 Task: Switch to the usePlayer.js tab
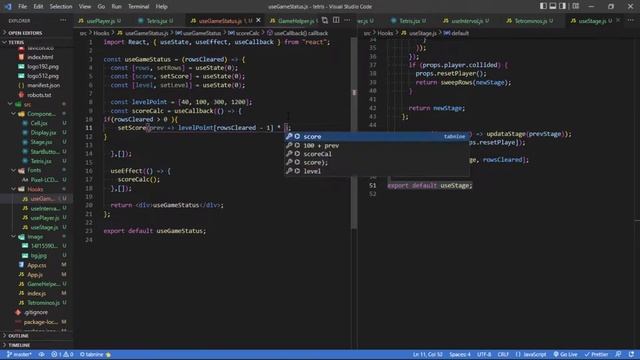(x=100, y=20)
